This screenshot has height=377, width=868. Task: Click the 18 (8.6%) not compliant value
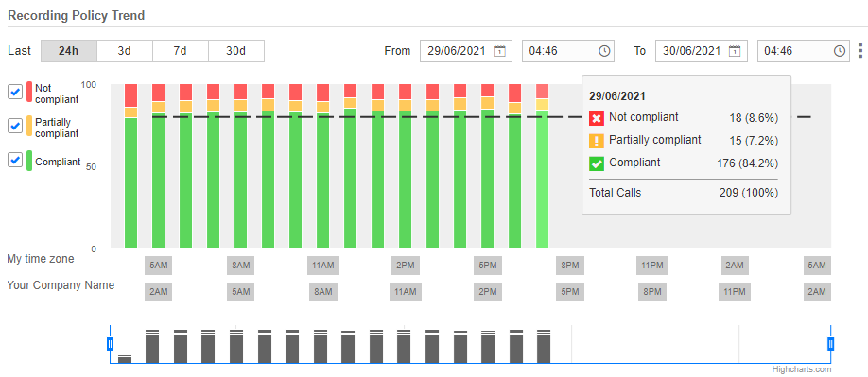pyautogui.click(x=754, y=118)
